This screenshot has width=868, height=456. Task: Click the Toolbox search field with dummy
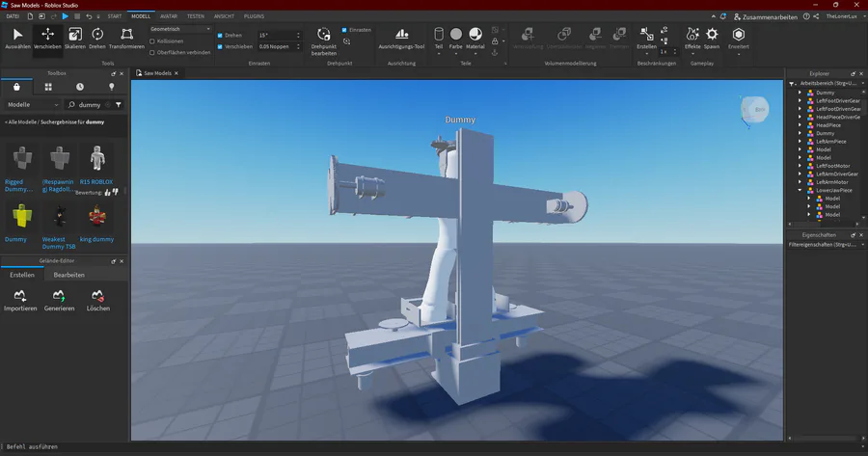pos(89,104)
